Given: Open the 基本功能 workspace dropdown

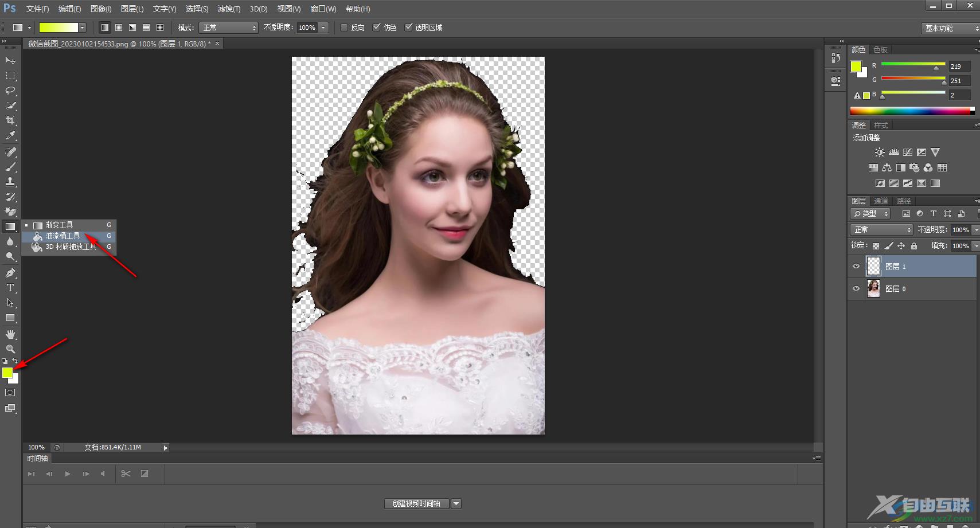Looking at the screenshot, I should click(950, 28).
